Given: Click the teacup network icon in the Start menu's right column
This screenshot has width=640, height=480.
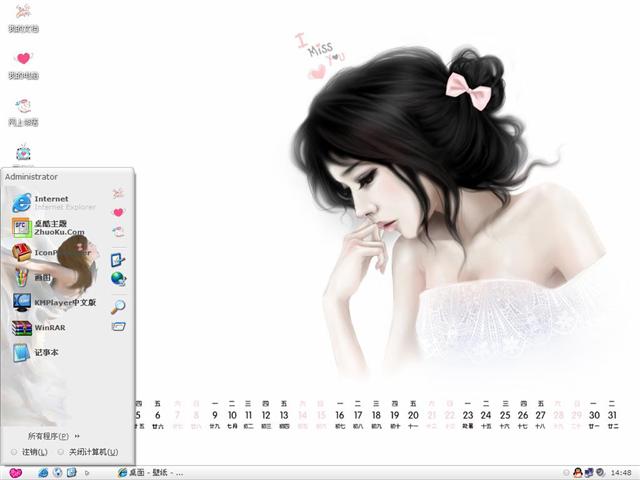Looking at the screenshot, I should 118,231.
